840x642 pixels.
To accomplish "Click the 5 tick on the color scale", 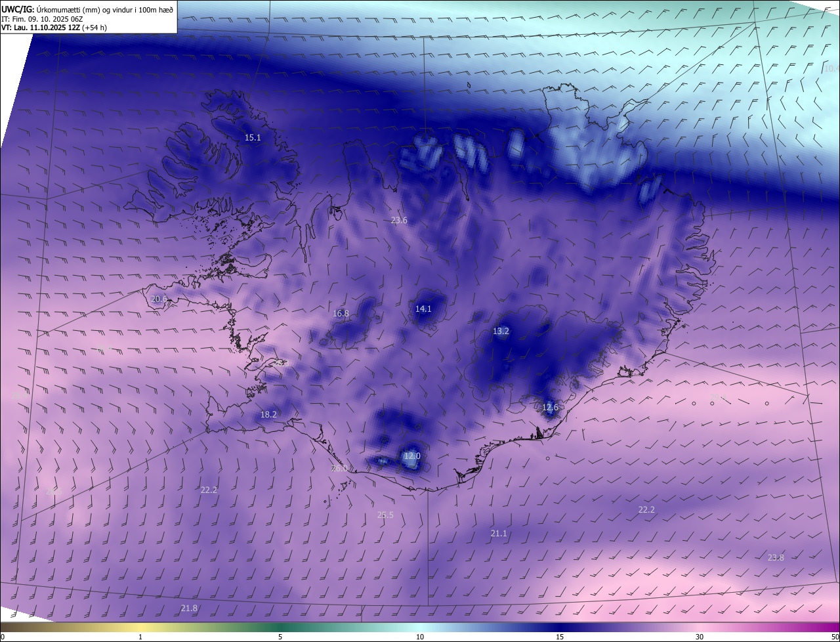I will click(x=280, y=637).
